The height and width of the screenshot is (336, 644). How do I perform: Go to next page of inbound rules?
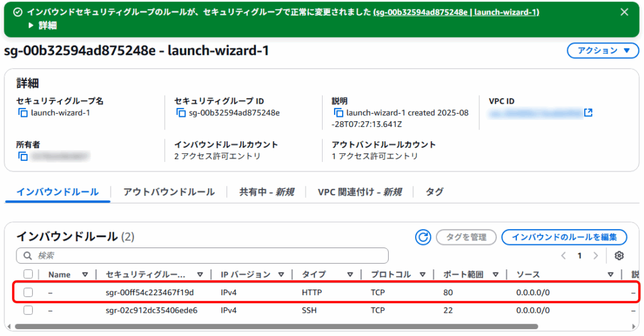(596, 256)
